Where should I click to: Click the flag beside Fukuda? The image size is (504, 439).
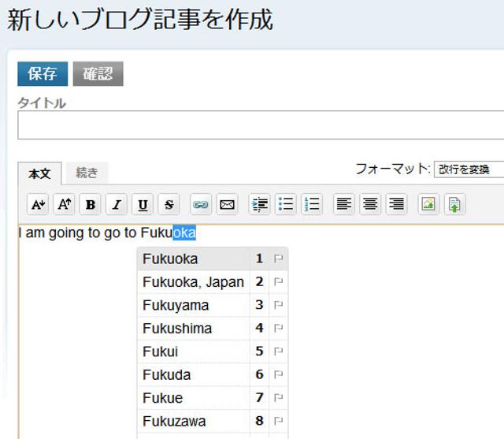coord(278,374)
